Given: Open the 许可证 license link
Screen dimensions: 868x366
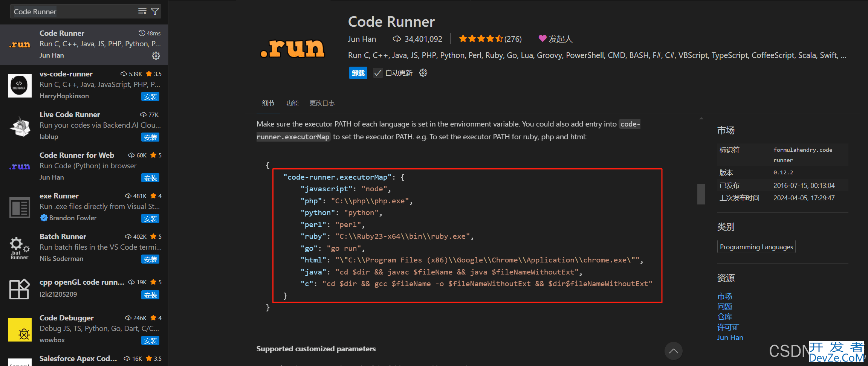Looking at the screenshot, I should (x=728, y=327).
